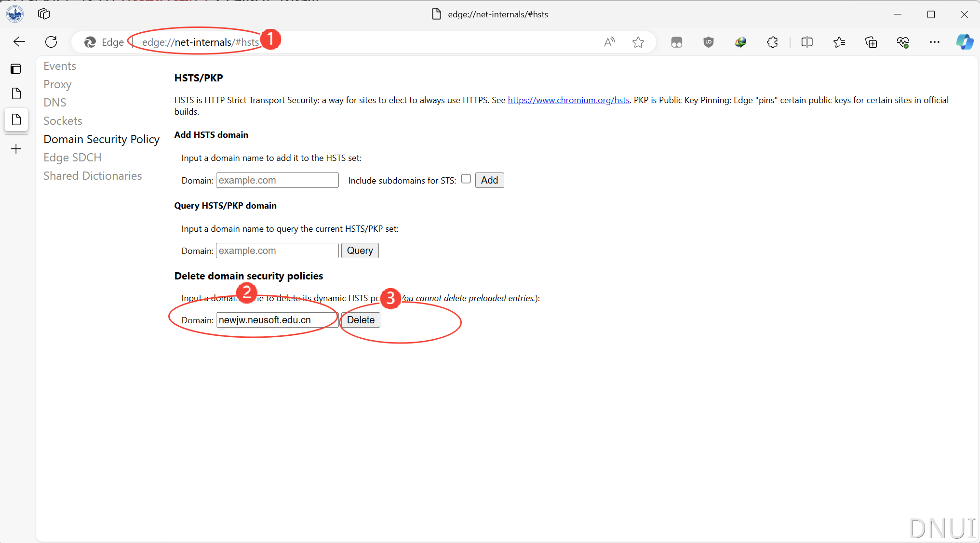Click the Refresh page icon
This screenshot has width=980, height=543.
pos(51,42)
